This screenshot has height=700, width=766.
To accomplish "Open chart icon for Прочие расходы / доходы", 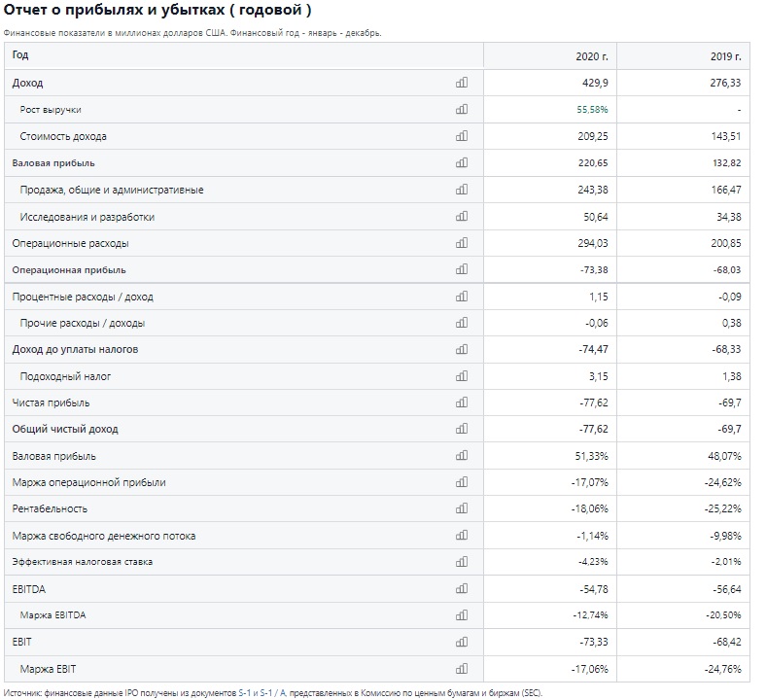I will point(461,323).
